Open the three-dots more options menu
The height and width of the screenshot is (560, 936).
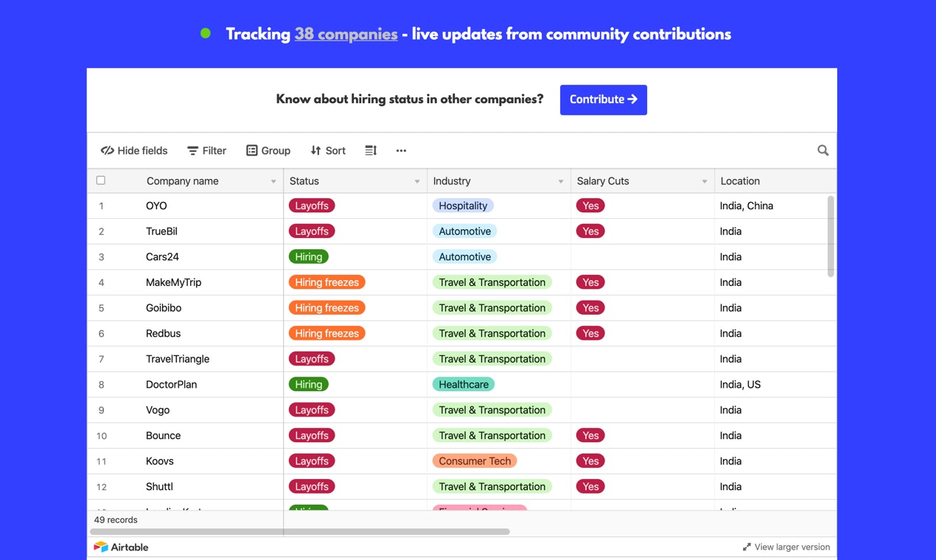click(401, 150)
